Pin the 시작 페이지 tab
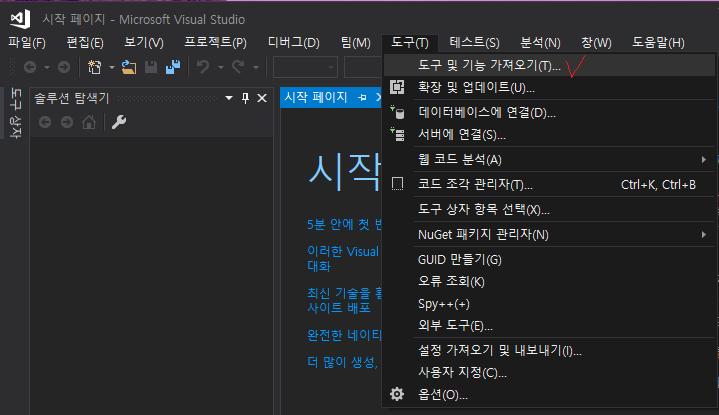The image size is (719, 415). (x=362, y=97)
